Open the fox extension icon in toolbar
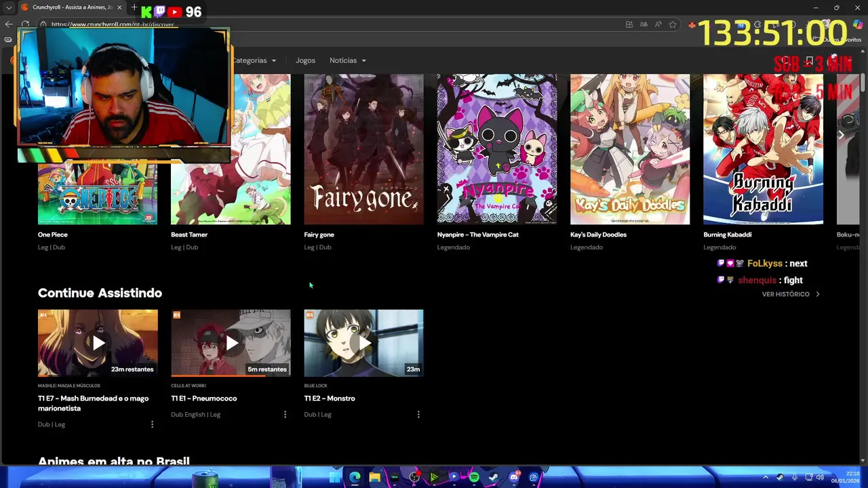This screenshot has width=868, height=488. [x=692, y=24]
